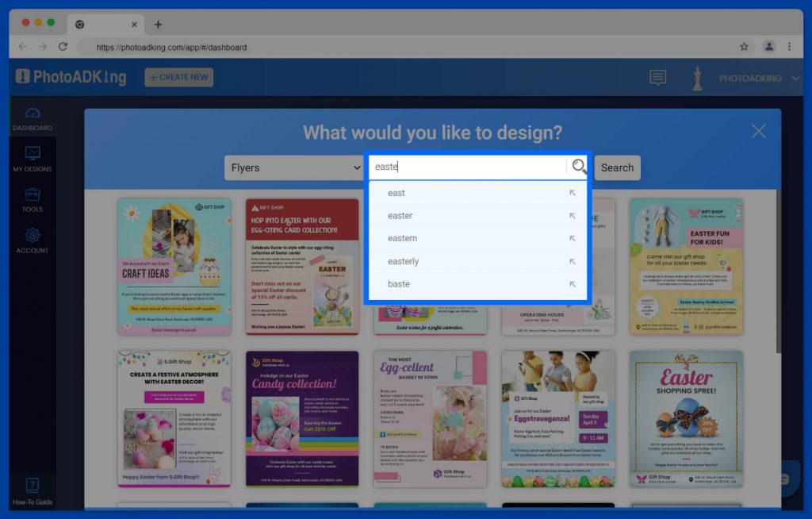Go back in browser history

tap(23, 47)
